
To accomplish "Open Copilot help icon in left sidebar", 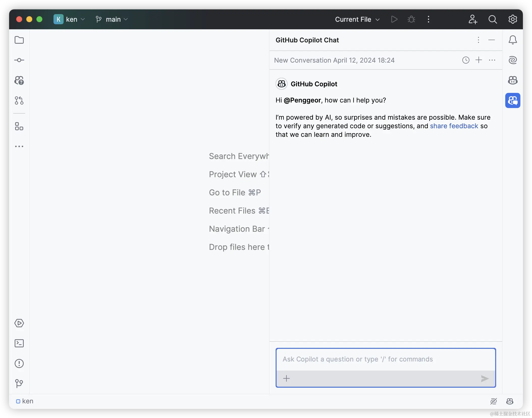I will pyautogui.click(x=19, y=80).
